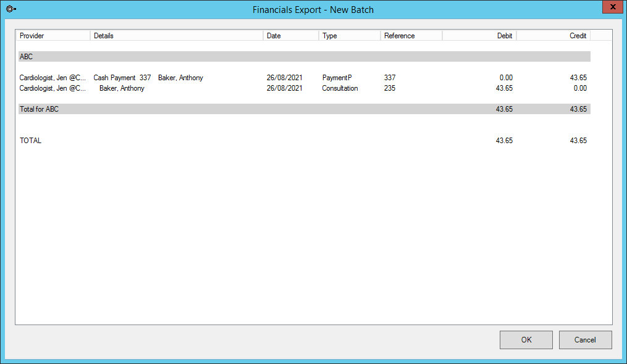
Task: Click the Reference column header
Action: coord(411,36)
